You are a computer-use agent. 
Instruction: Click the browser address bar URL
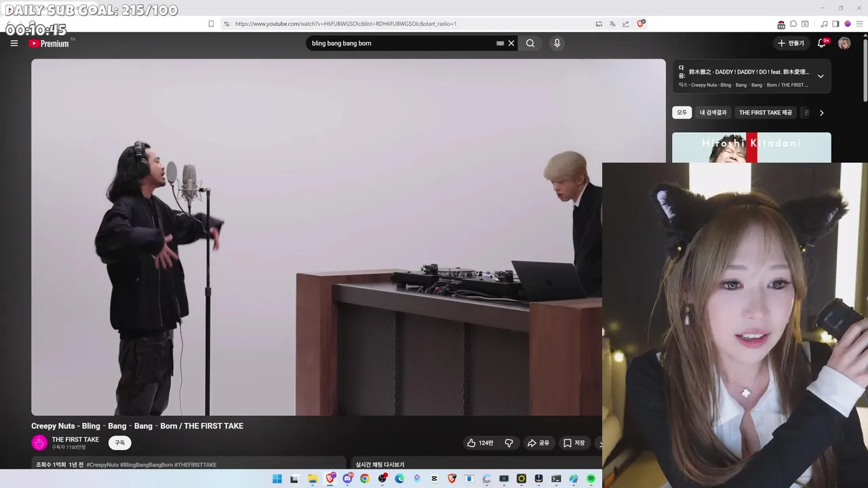pyautogui.click(x=346, y=24)
